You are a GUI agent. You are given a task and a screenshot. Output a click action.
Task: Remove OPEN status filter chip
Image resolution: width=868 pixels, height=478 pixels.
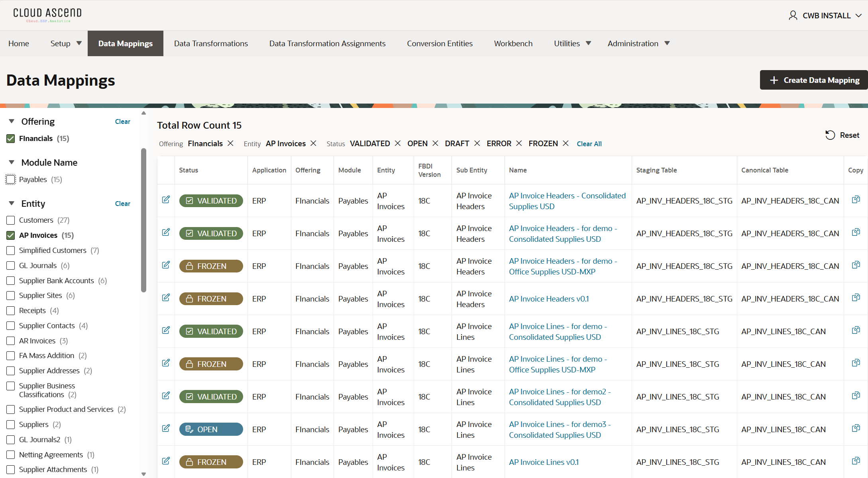coord(435,143)
